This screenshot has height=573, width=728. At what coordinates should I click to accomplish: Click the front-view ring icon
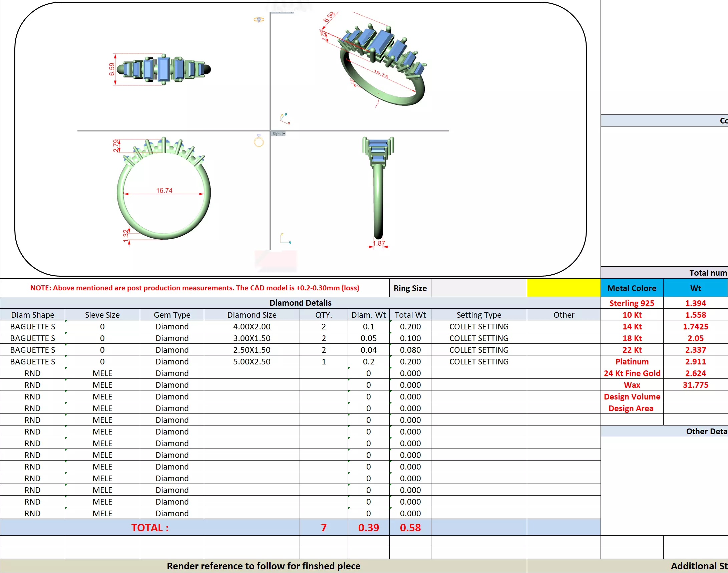pyautogui.click(x=259, y=141)
